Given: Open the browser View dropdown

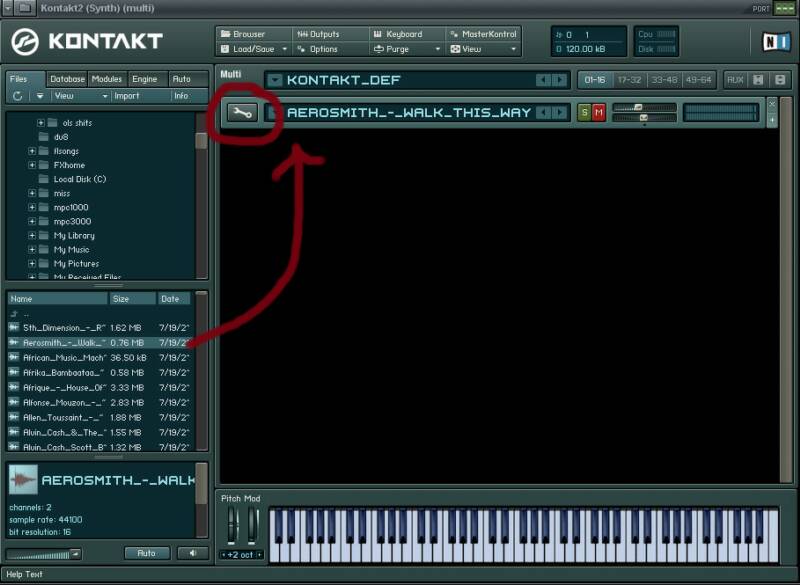Looking at the screenshot, I should point(80,96).
